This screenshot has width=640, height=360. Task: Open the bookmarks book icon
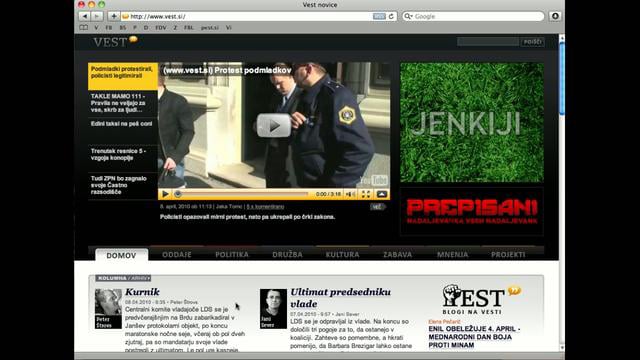click(84, 28)
